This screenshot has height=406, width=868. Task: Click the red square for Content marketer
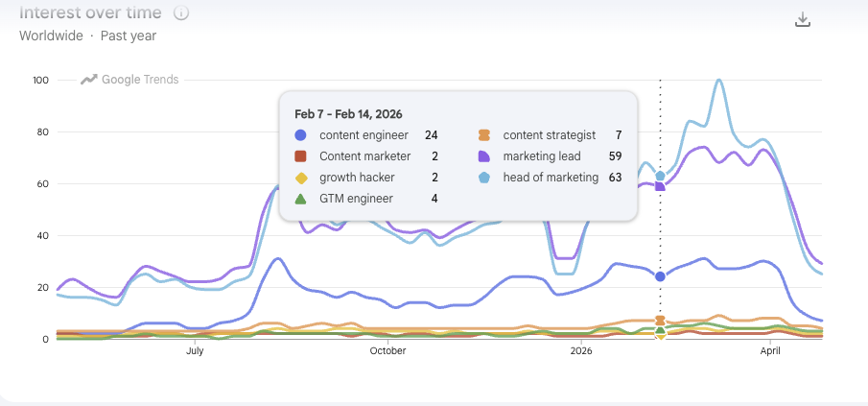(x=301, y=156)
